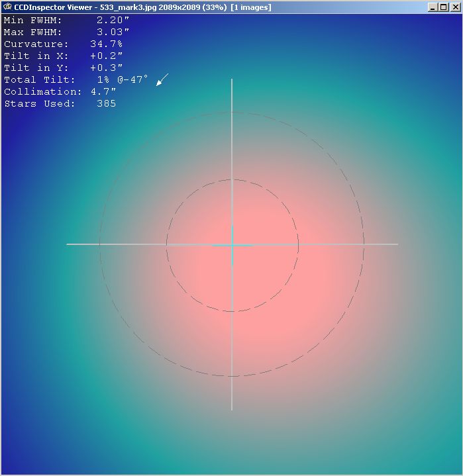Click the CCDInspector app icon in title bar
463x476 pixels.
tap(7, 7)
